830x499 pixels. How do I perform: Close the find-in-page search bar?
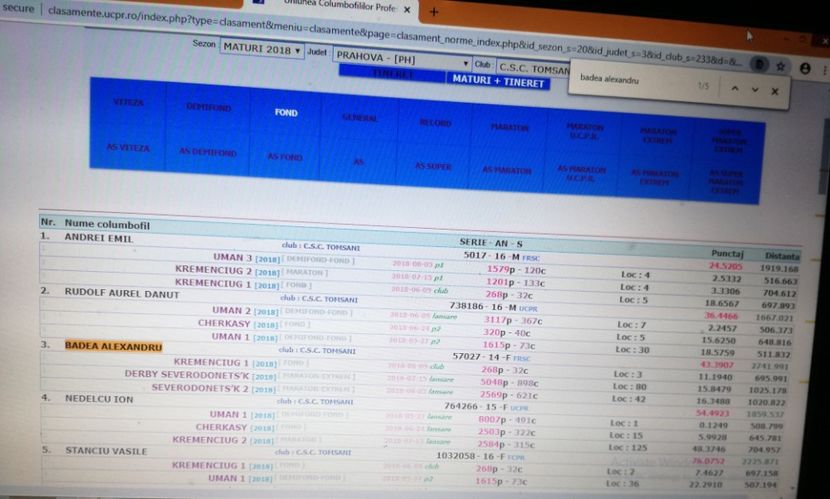point(776,91)
